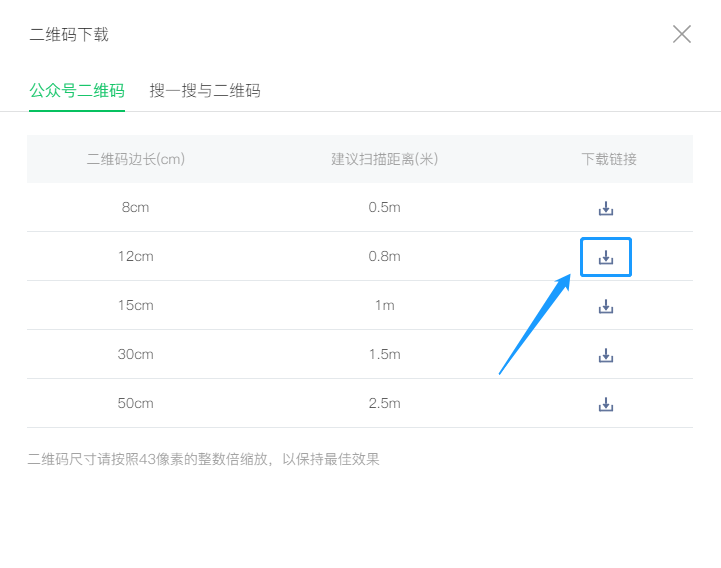Click download icon for 50cm size
This screenshot has width=721, height=568.
(605, 404)
